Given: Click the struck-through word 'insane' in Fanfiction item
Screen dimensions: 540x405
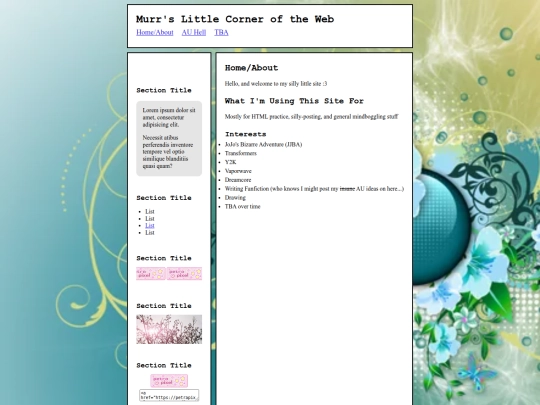Looking at the screenshot, I should (347, 189).
